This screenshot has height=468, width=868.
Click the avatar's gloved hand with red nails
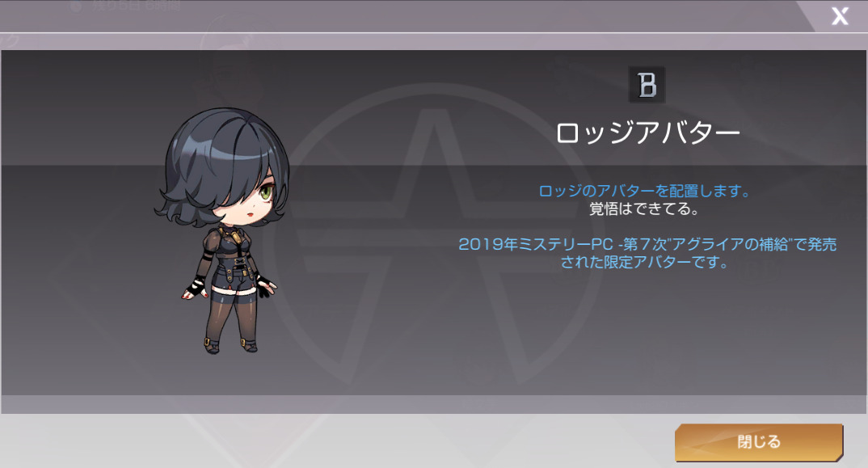pyautogui.click(x=194, y=289)
